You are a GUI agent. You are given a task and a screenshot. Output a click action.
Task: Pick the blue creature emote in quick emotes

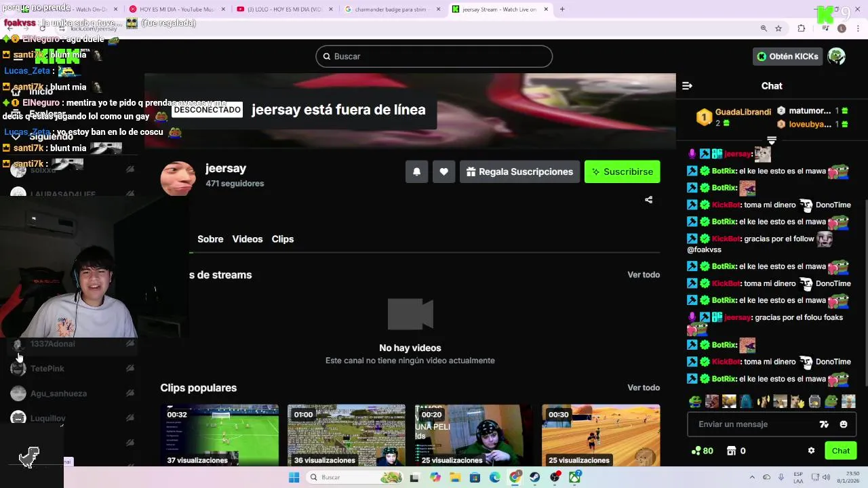[x=746, y=401]
